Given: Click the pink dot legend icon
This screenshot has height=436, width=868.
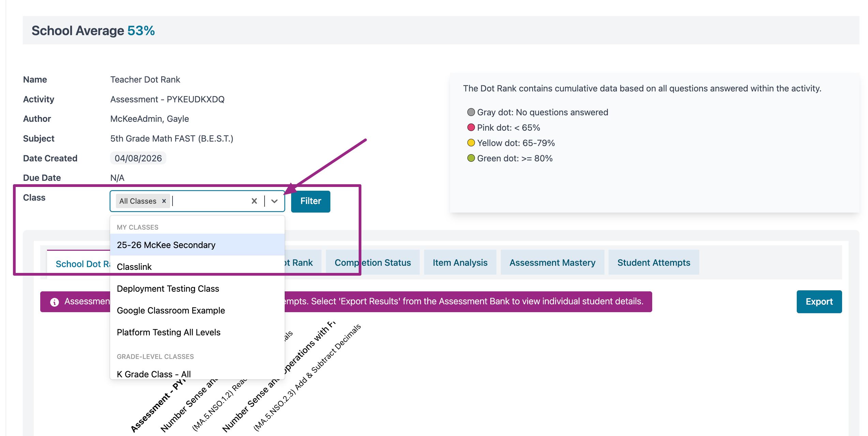Looking at the screenshot, I should (471, 128).
